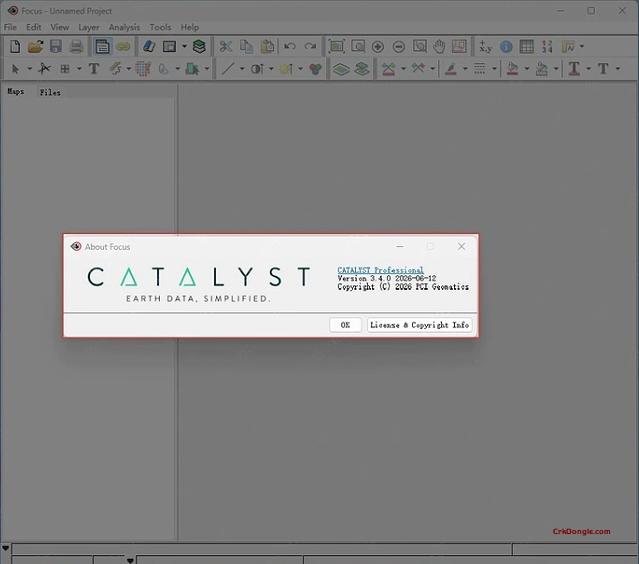Viewport: 639px width, 564px height.
Task: Click the large T text tool in the left toolbar
Action: pos(94,69)
